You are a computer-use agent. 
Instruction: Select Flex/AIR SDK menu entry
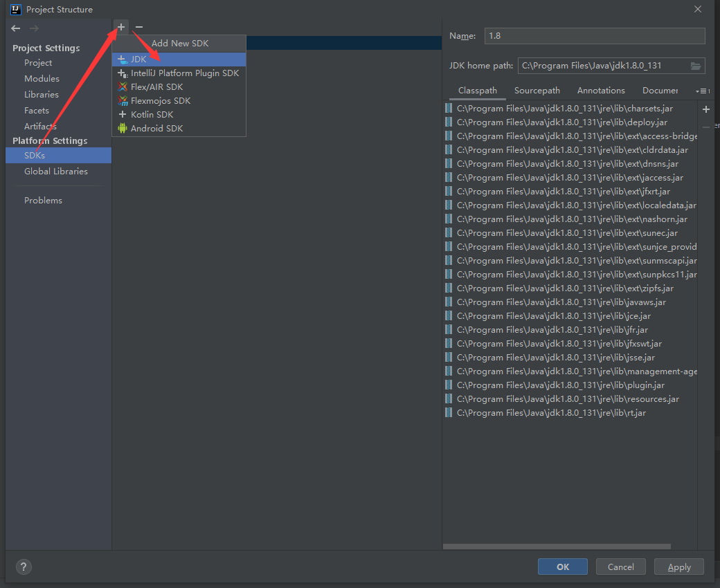point(179,86)
